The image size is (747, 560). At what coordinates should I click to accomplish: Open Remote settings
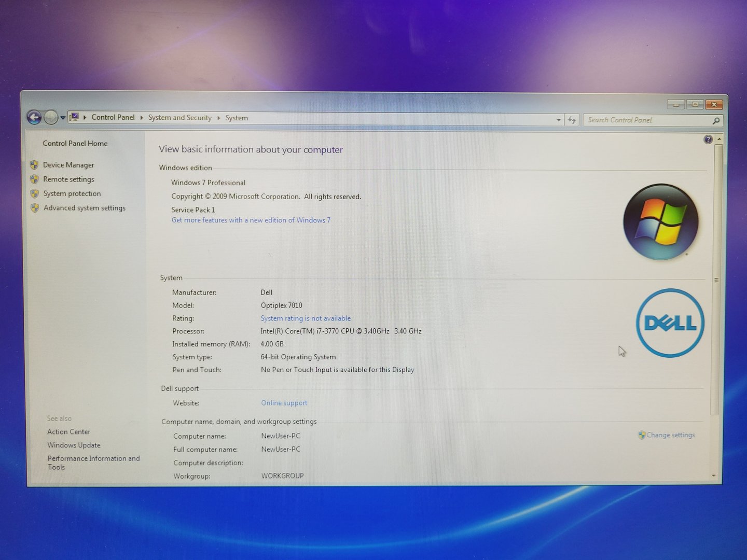coord(68,179)
